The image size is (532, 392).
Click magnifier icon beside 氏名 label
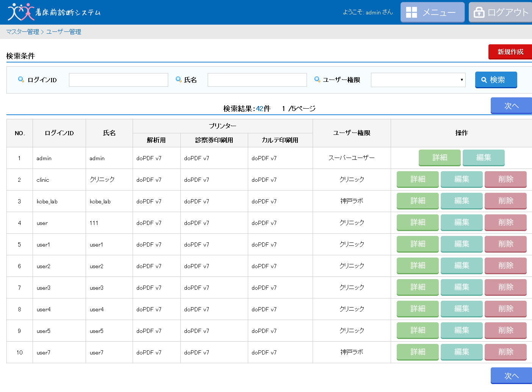[x=179, y=80]
